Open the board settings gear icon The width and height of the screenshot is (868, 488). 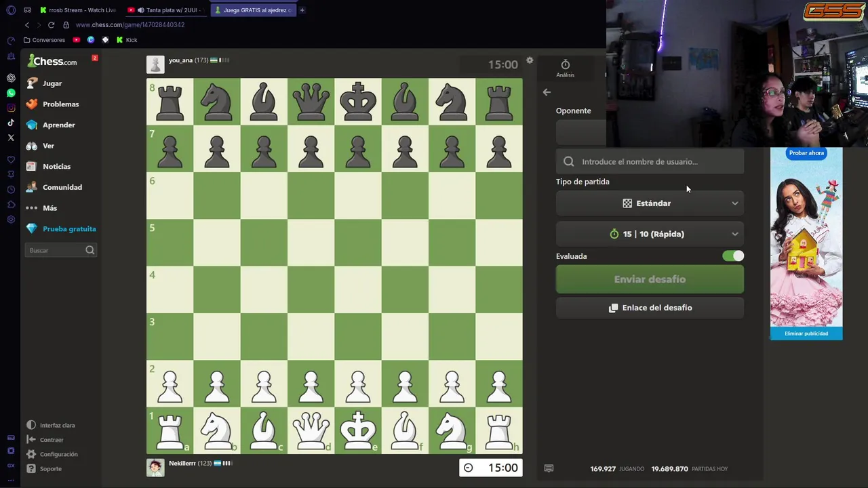click(530, 60)
